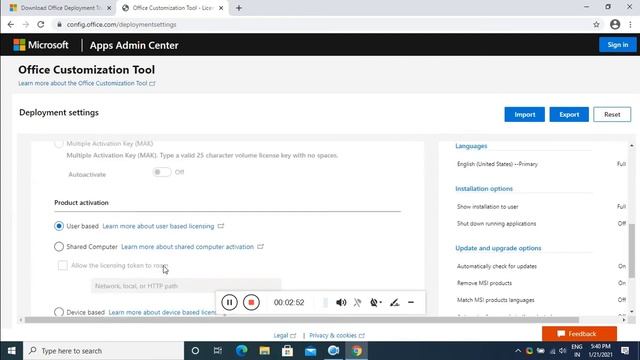Open a new browser tab
This screenshot has height=360, width=640.
click(239, 8)
